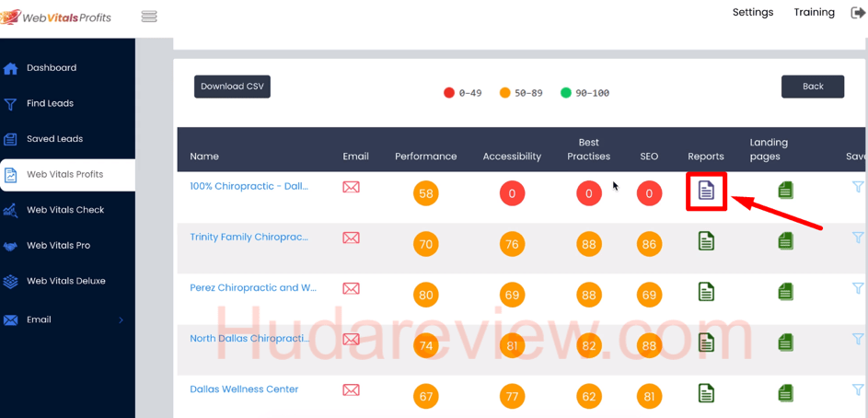Open the Trinity Family Chiropractic link
The image size is (868, 418).
(x=249, y=238)
